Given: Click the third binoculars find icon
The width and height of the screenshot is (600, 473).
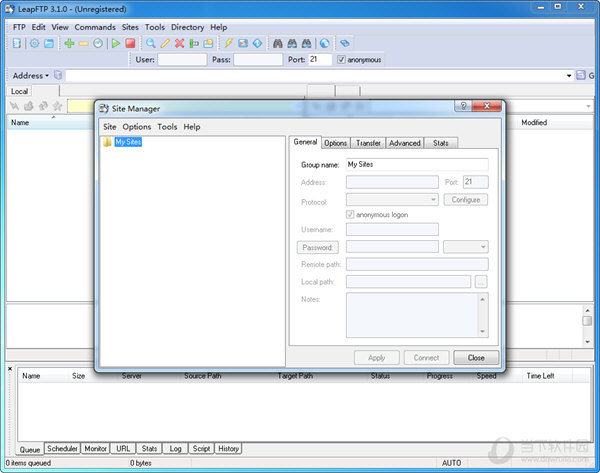Looking at the screenshot, I should click(x=307, y=43).
